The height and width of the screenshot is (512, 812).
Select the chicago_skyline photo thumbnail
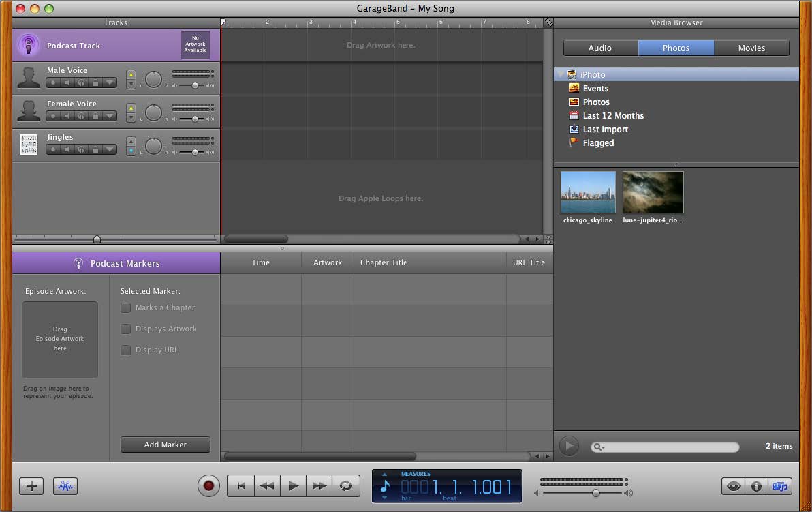[x=588, y=192]
